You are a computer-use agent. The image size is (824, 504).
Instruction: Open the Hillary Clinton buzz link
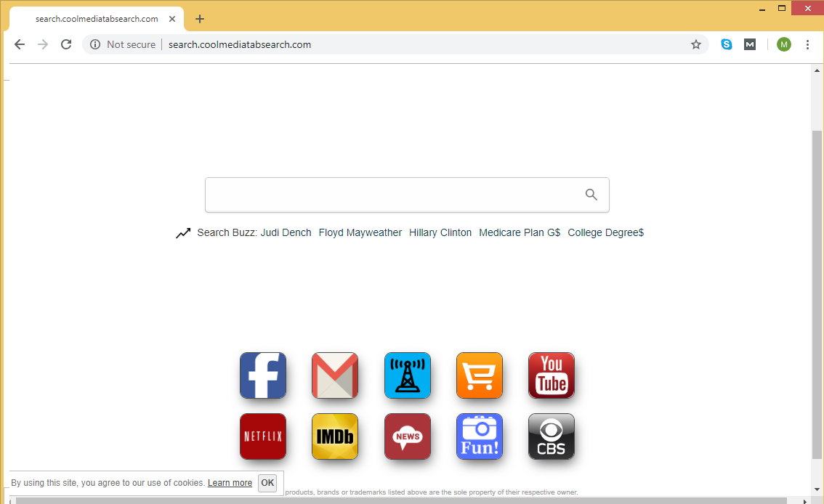[440, 232]
